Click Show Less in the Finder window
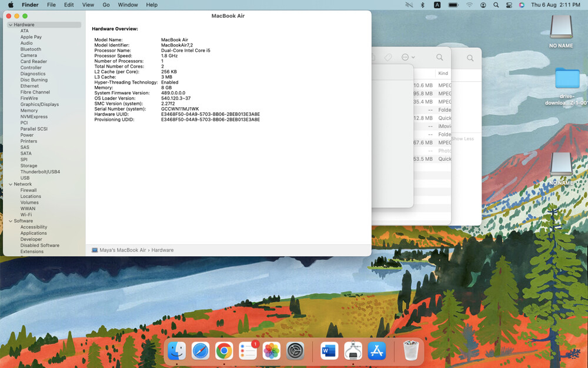The image size is (588, 368). [x=462, y=138]
